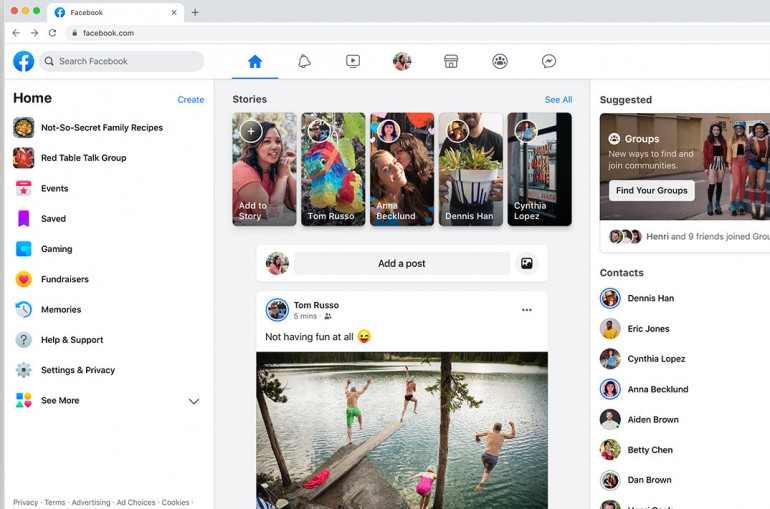Open the profile avatar tab in top navigation
This screenshot has height=509, width=770.
point(402,61)
